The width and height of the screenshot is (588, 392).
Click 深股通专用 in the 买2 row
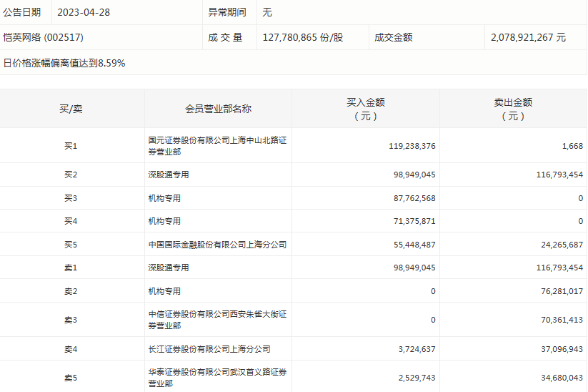pos(169,175)
